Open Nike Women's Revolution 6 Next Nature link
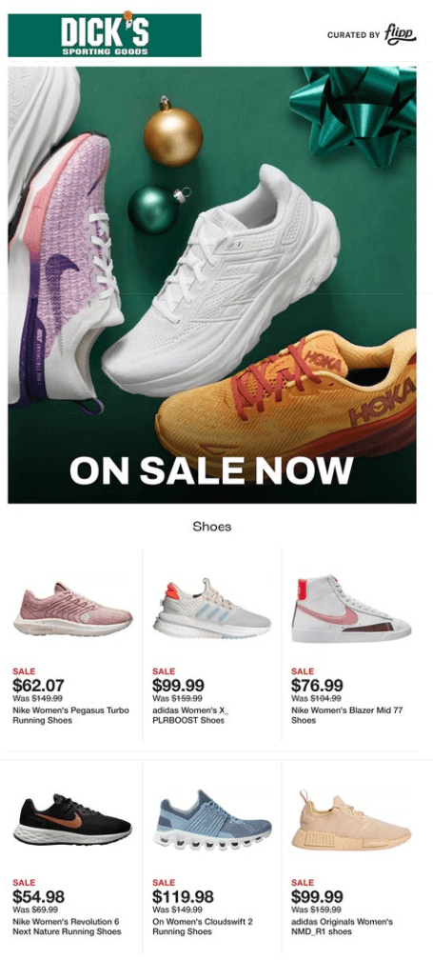This screenshot has width=433, height=980. pyautogui.click(x=67, y=927)
